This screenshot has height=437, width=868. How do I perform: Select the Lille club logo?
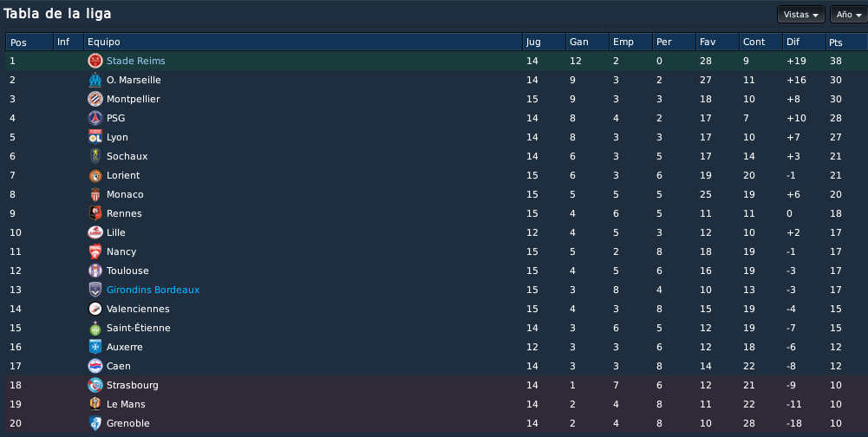(x=95, y=232)
